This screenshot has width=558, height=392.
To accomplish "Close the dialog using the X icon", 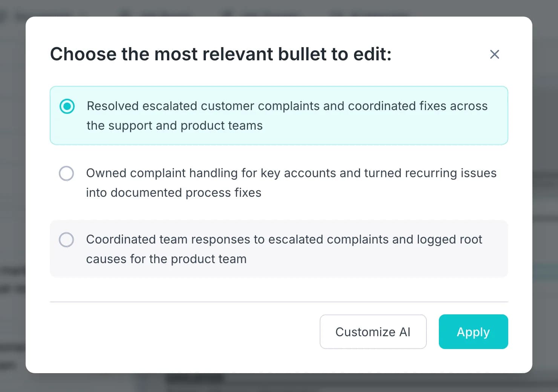I will point(494,54).
